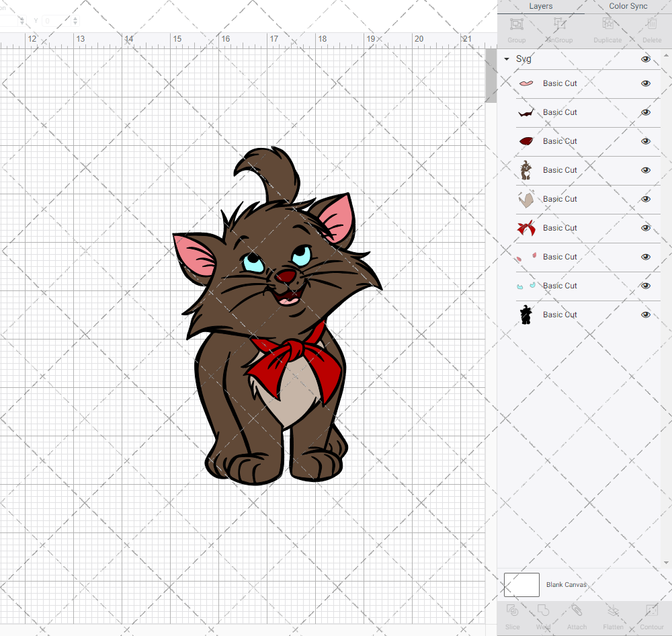The height and width of the screenshot is (636, 672).
Task: Hide the dark mouth outline Basic Cut layer
Action: (645, 112)
